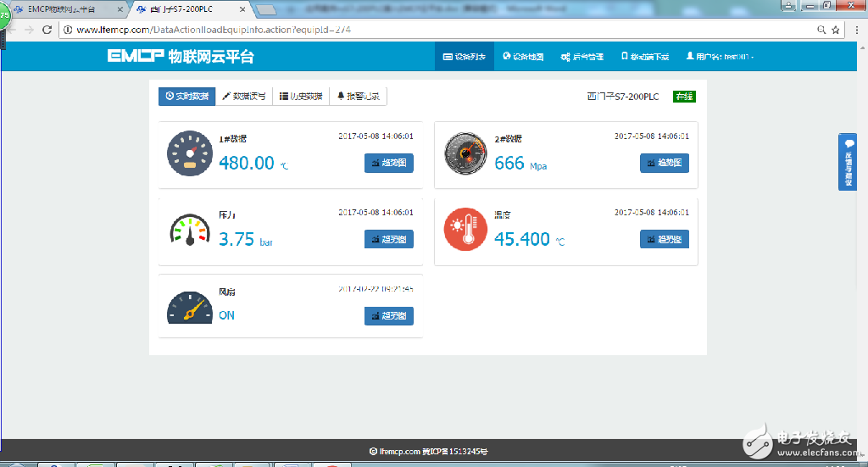Switch to the 数据读写 tab
The image size is (868, 467).
coord(244,97)
